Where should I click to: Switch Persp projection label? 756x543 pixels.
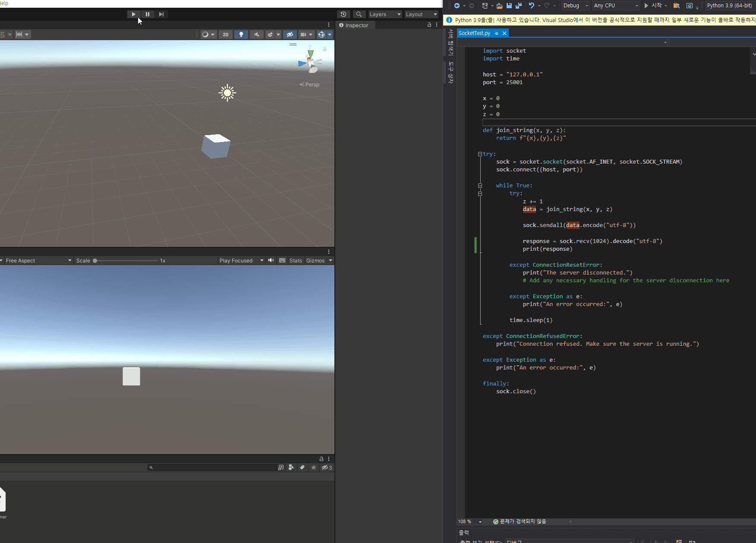[x=310, y=85]
